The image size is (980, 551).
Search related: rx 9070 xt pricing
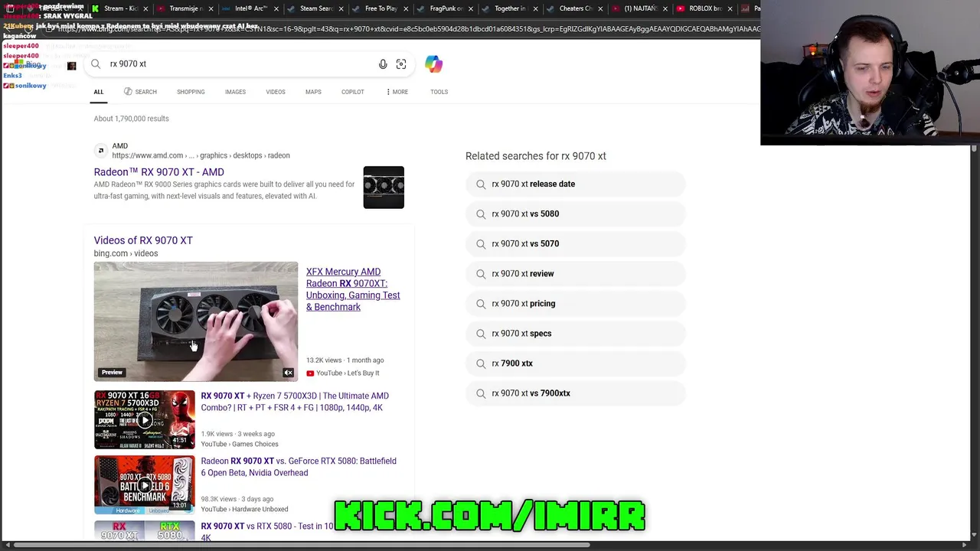point(576,303)
